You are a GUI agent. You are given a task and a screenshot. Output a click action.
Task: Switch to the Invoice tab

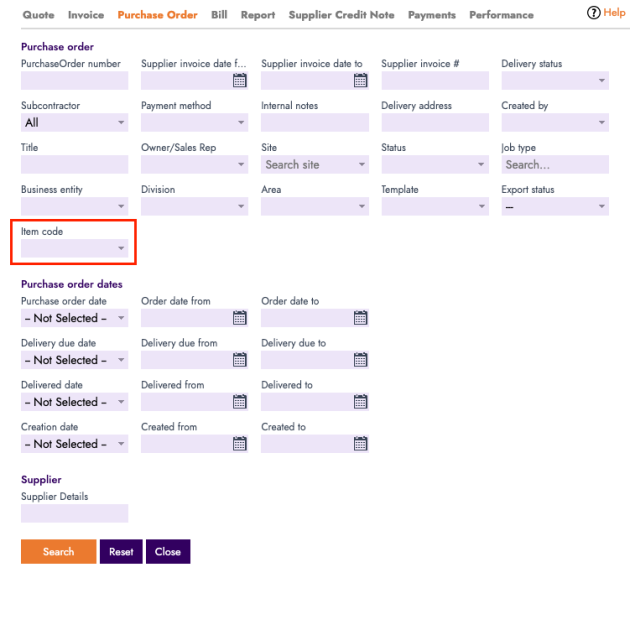[86, 15]
